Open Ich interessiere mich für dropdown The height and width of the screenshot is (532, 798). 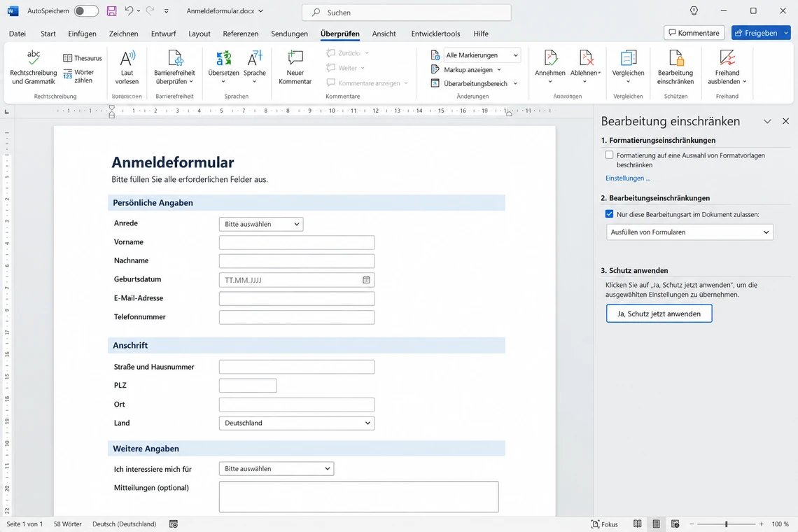pyautogui.click(x=276, y=468)
